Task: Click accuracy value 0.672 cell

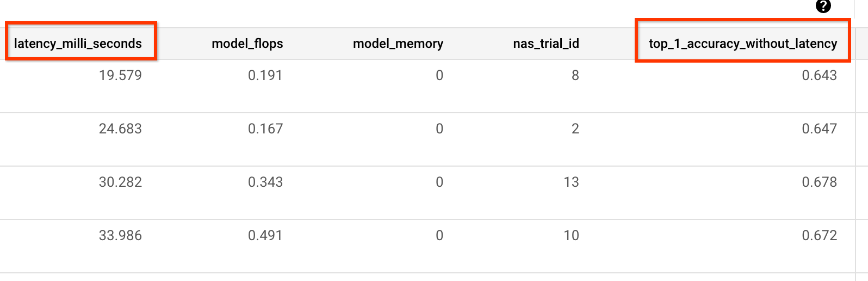Action: coord(819,235)
